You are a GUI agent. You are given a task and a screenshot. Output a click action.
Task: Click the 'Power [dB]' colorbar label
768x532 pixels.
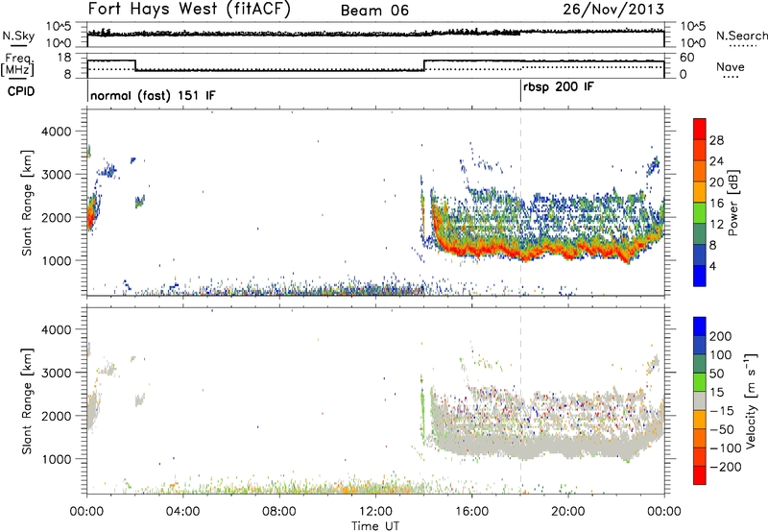pos(733,203)
